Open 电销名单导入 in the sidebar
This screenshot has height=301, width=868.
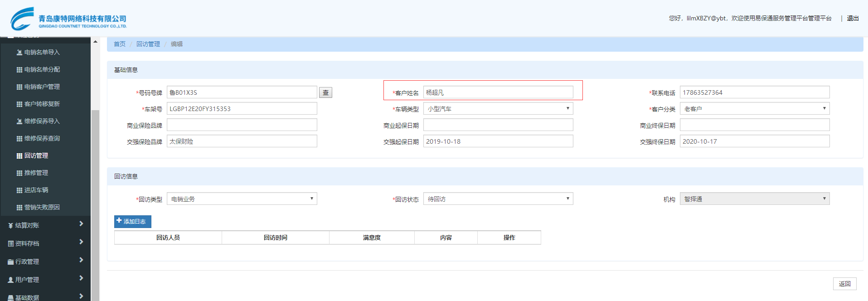tap(42, 52)
